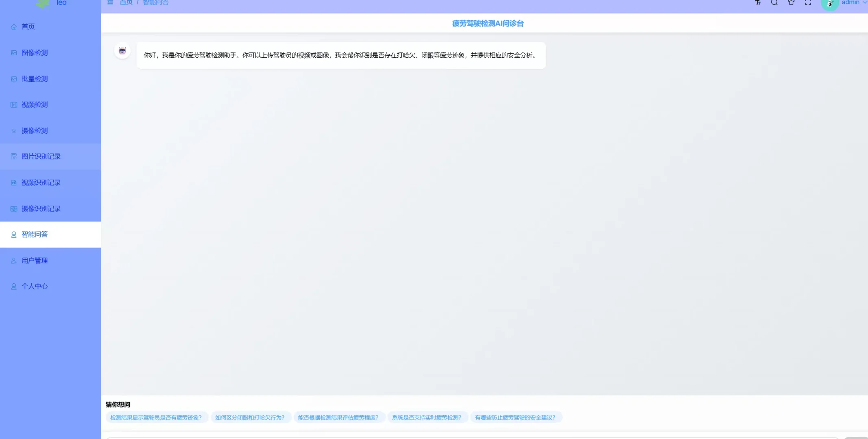The image size is (868, 439).
Task: Open 首页 from the breadcrumb
Action: coord(125,2)
